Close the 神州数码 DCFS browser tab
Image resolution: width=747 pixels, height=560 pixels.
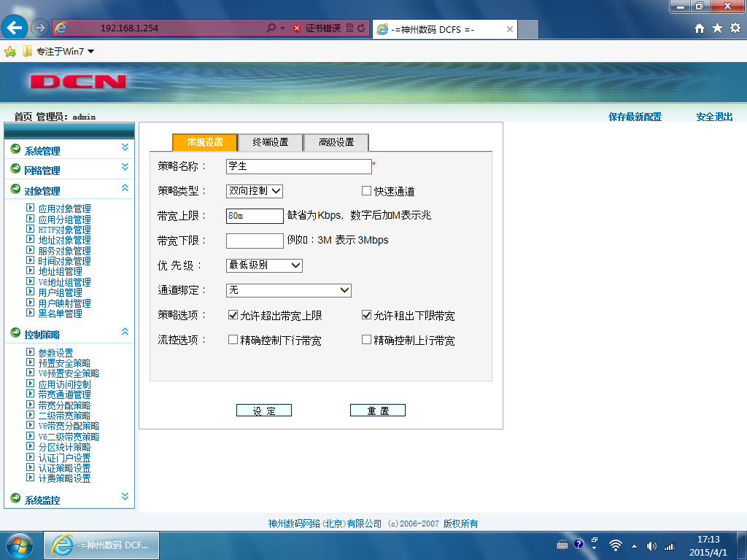click(509, 29)
